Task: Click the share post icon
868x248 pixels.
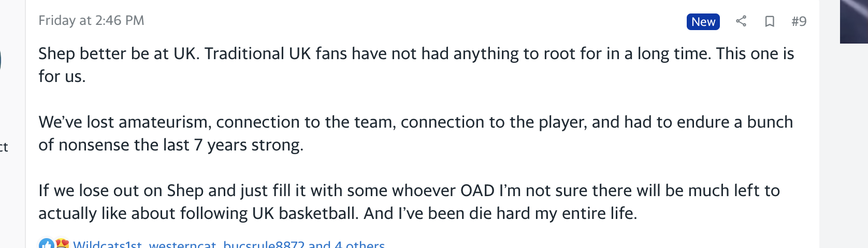Action: tap(741, 21)
